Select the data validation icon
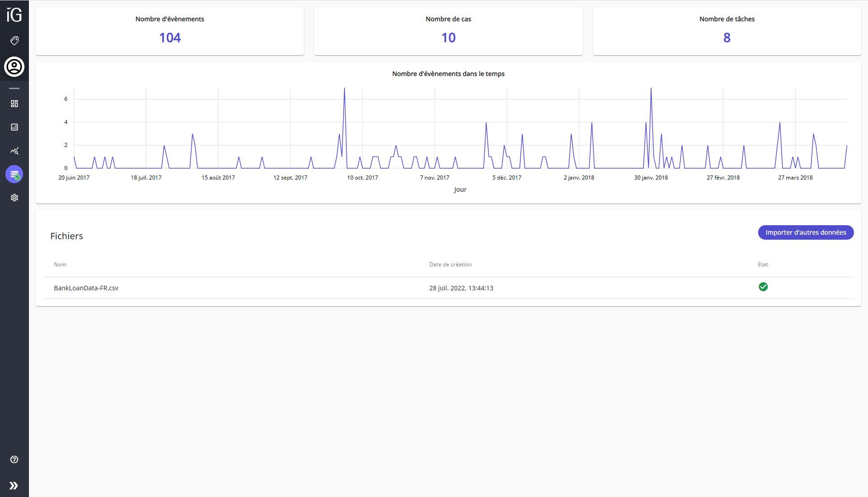868x497 pixels. [x=14, y=174]
